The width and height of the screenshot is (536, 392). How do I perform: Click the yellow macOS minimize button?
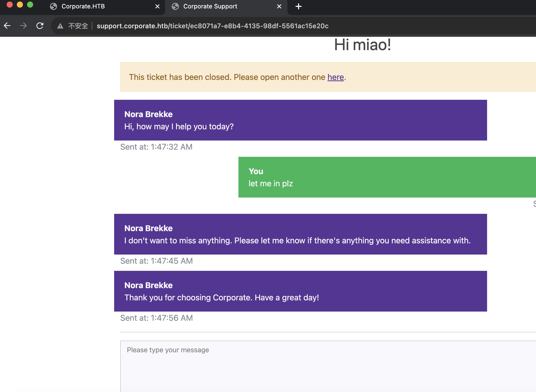(x=20, y=5)
